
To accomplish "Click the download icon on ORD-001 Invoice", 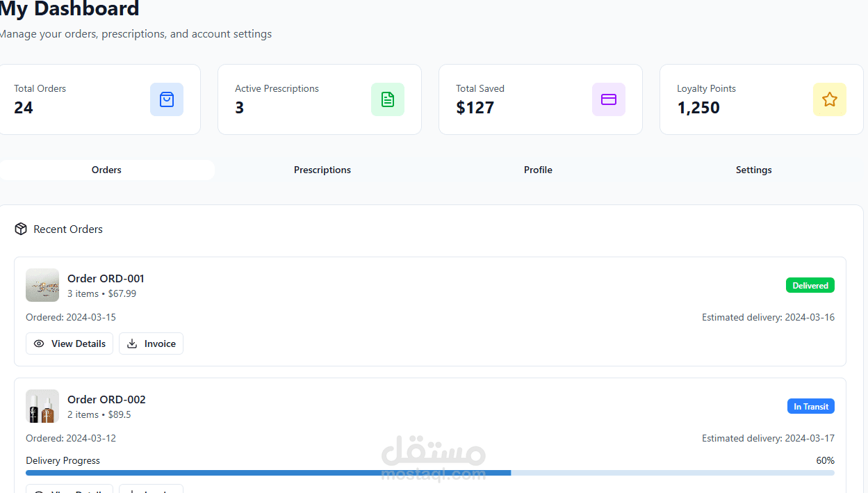I will pyautogui.click(x=132, y=344).
